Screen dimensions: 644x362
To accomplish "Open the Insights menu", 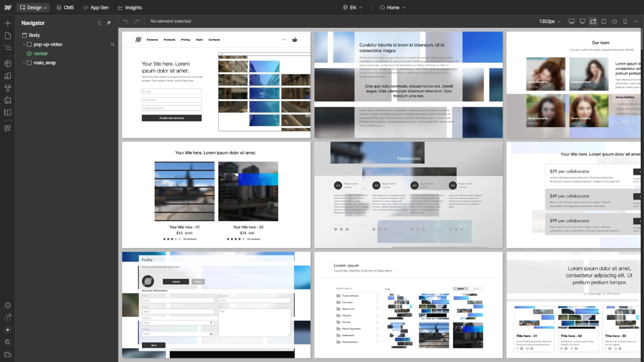I will (x=130, y=7).
